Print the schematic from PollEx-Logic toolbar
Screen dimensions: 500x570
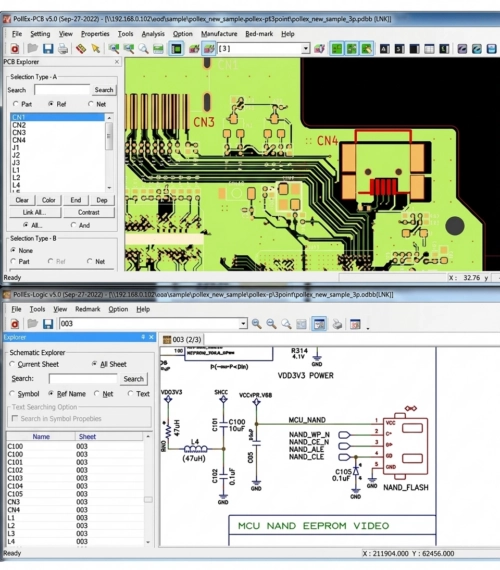coord(337,324)
